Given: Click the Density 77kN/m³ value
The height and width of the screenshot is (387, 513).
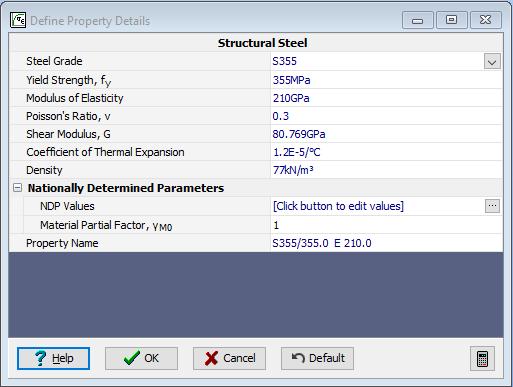Looking at the screenshot, I should (x=293, y=170).
